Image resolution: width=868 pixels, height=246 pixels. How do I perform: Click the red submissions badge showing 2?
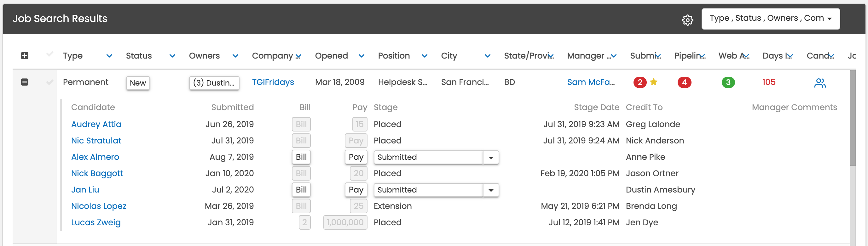point(639,82)
